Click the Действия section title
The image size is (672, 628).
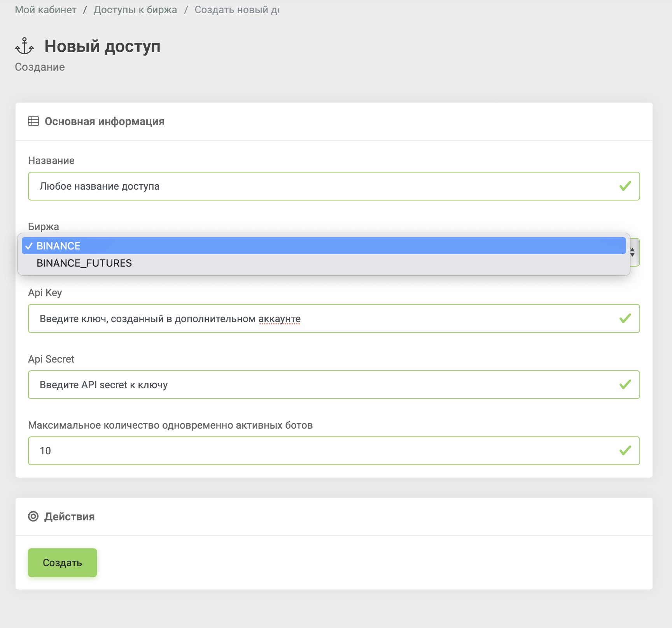pos(70,516)
